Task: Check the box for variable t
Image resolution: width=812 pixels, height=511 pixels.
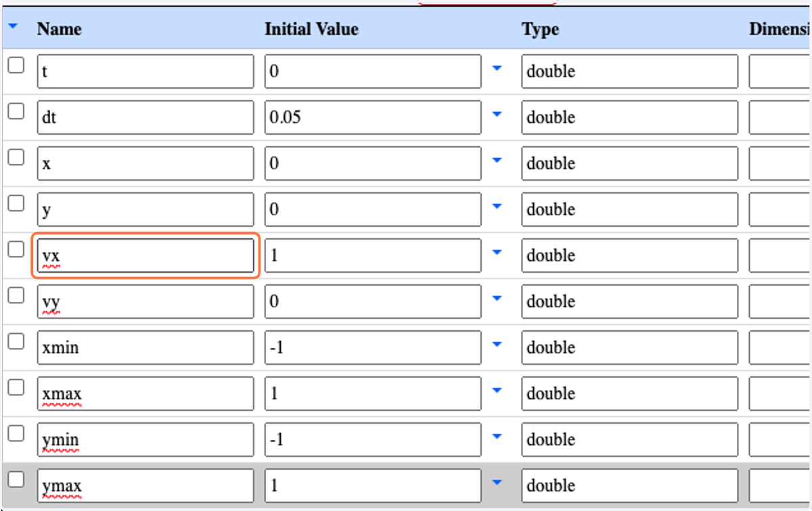Action: coord(16,66)
